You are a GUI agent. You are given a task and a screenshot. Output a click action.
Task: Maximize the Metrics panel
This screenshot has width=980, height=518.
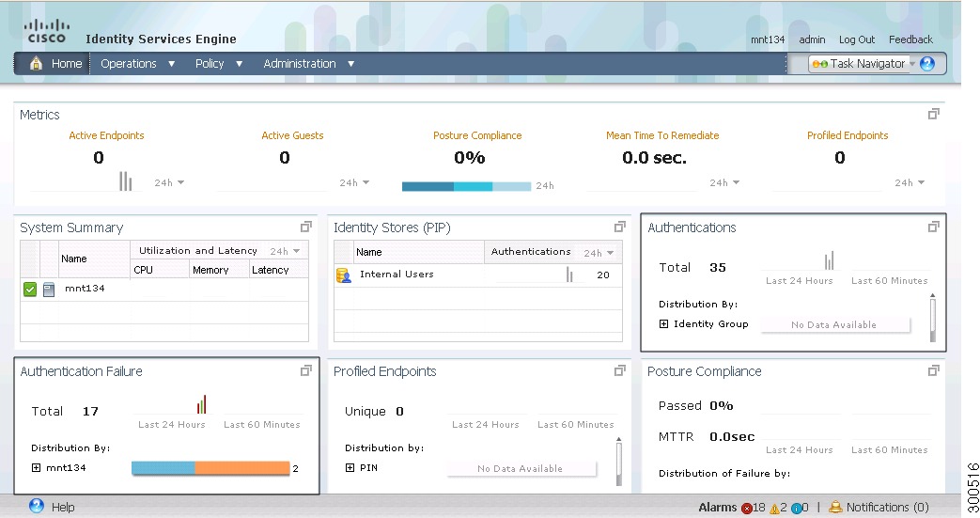934,114
